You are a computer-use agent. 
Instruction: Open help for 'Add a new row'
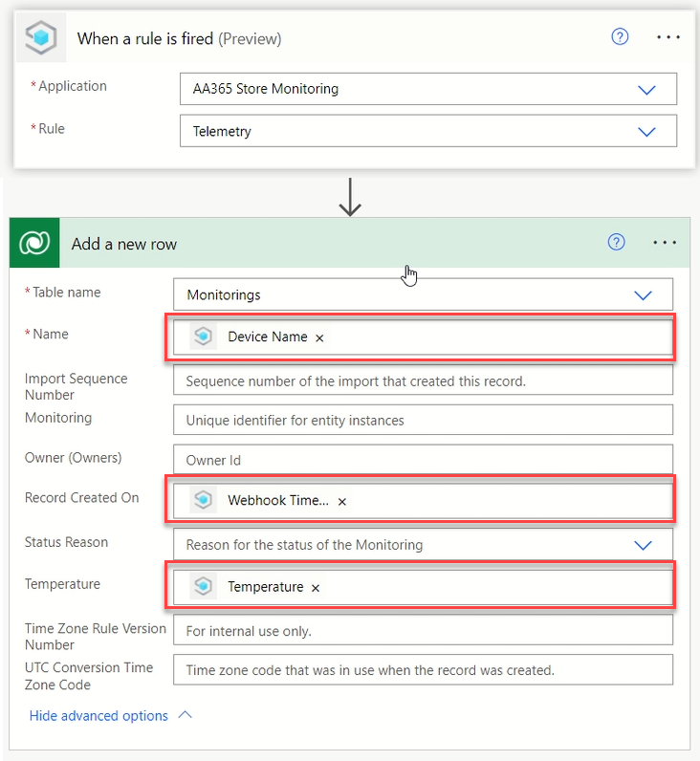coord(616,242)
